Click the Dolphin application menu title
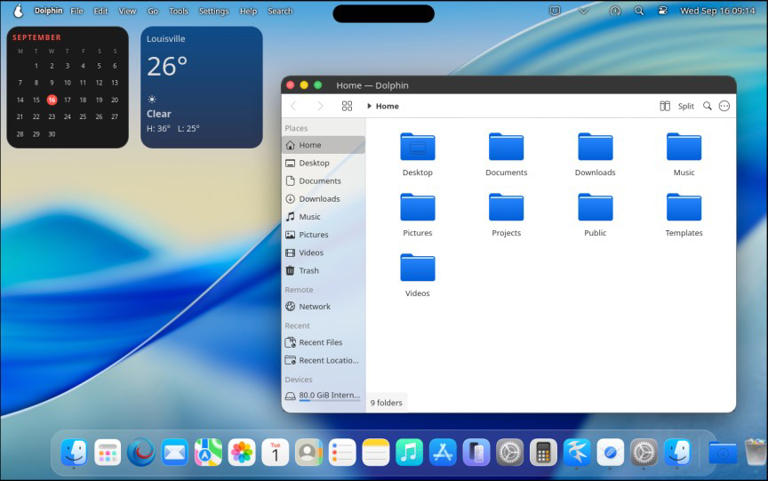768x481 pixels. (x=48, y=11)
